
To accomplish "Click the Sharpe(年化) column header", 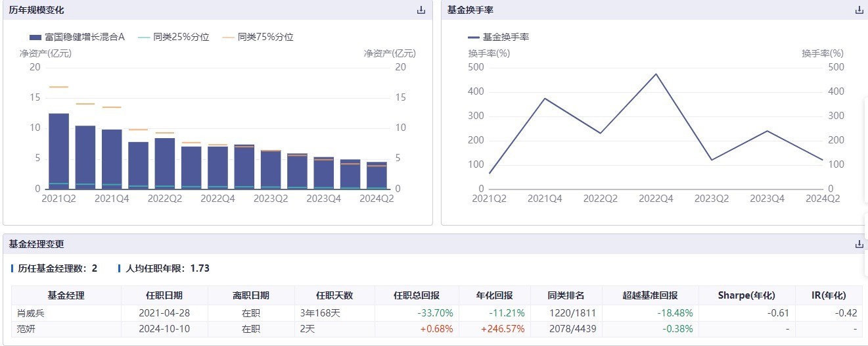I will 746,295.
